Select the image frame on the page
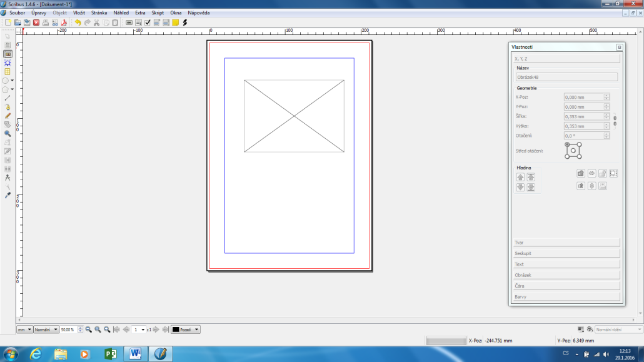Viewport: 644px width, 362px height. [x=294, y=116]
